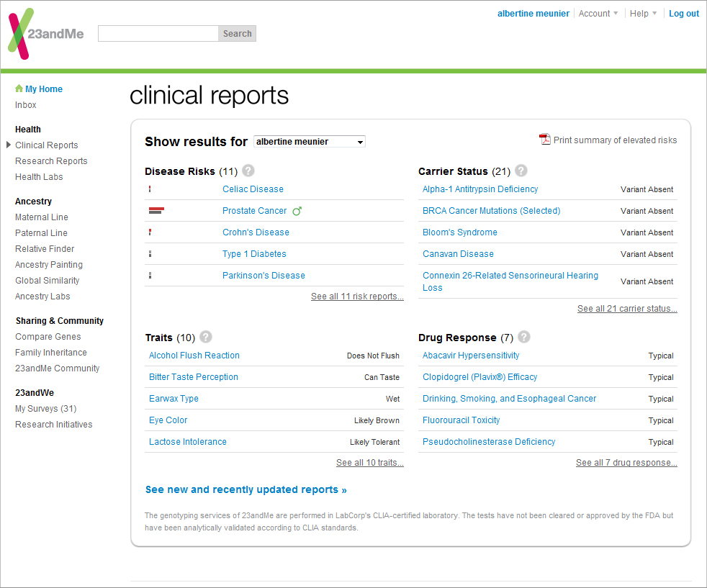Open Compare Genes in the sidebar
The width and height of the screenshot is (707, 588).
[x=48, y=337]
